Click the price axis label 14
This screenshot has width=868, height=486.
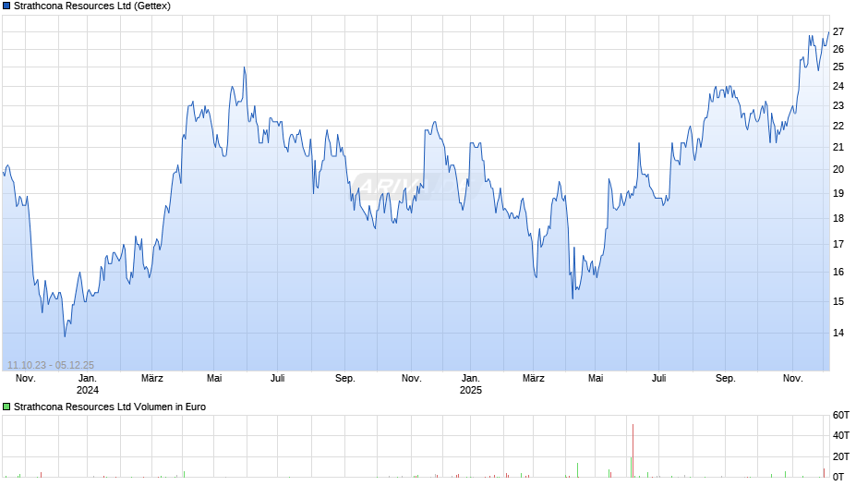point(838,333)
